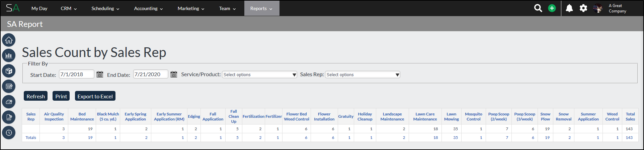
Task: Open the notifications bell
Action: click(x=569, y=8)
